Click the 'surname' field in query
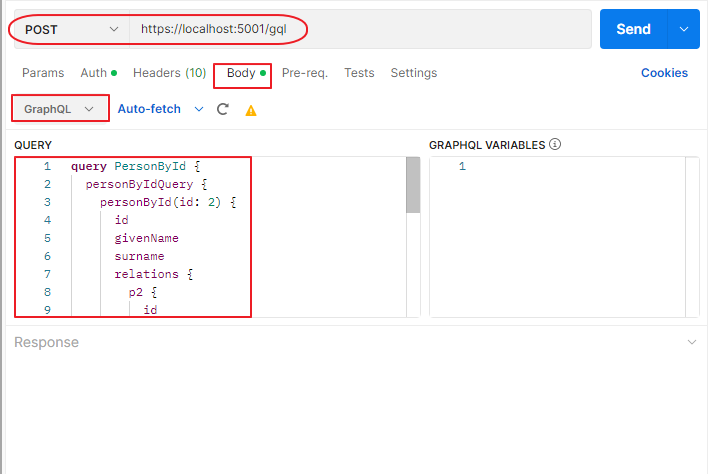This screenshot has height=474, width=709. pyautogui.click(x=139, y=256)
